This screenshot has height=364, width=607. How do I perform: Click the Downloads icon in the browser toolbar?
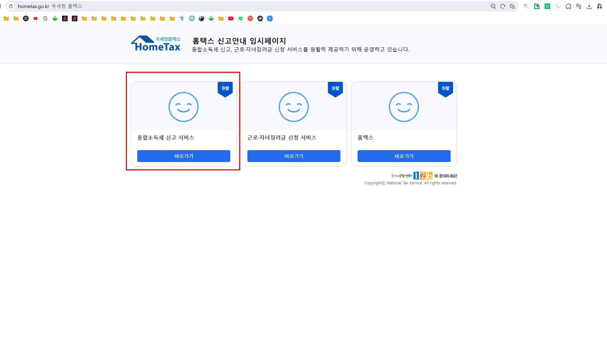589,6
